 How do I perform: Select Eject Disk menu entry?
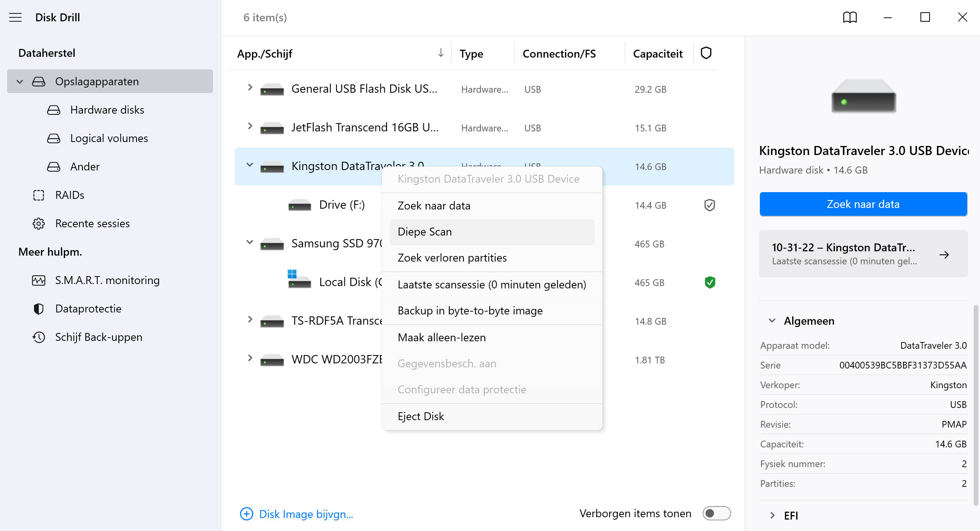click(421, 417)
